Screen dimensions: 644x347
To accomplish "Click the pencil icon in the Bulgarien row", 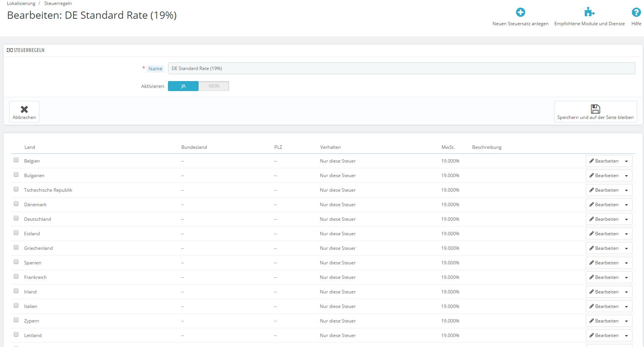I will (592, 176).
